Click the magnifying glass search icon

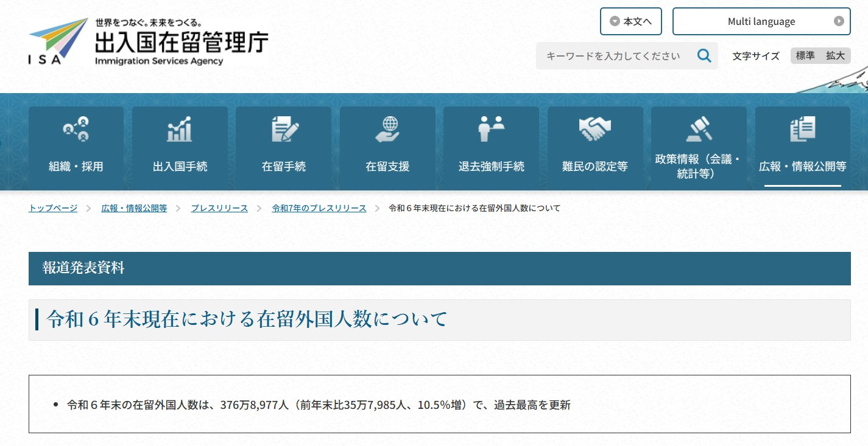pos(704,56)
